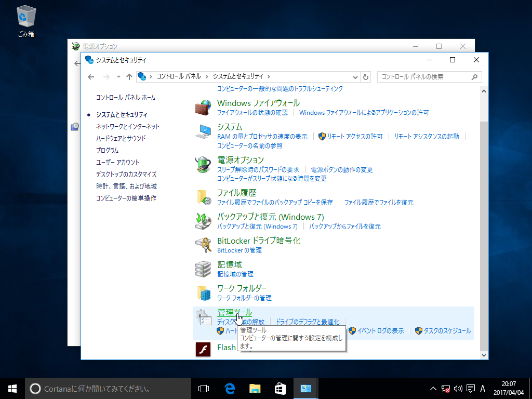This screenshot has height=399, width=532.
Task: Click ドライブのデフラグと最適化 link
Action: click(x=308, y=322)
